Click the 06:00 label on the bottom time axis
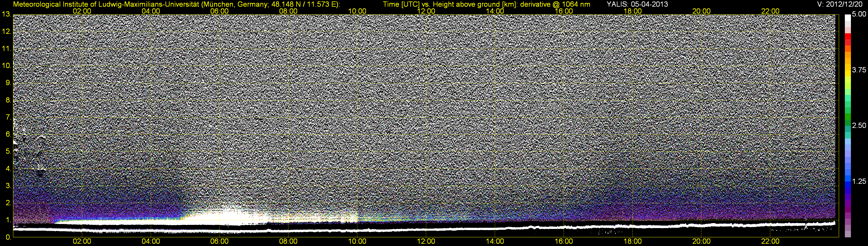The image size is (868, 246). (x=219, y=241)
